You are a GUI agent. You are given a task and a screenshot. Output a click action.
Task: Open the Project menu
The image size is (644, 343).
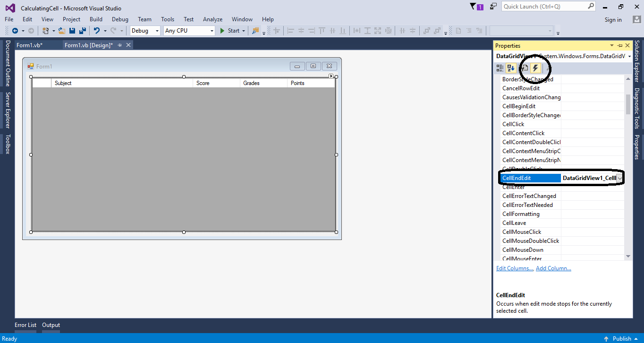(x=71, y=19)
